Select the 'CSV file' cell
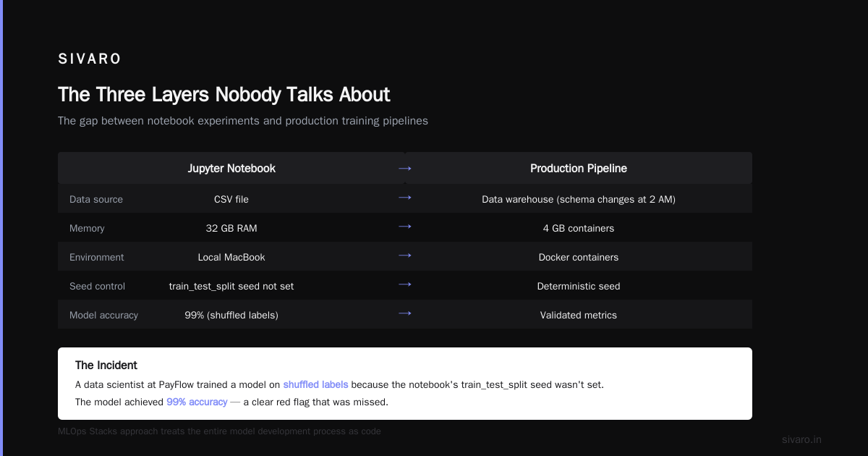This screenshot has width=868, height=456. click(231, 199)
